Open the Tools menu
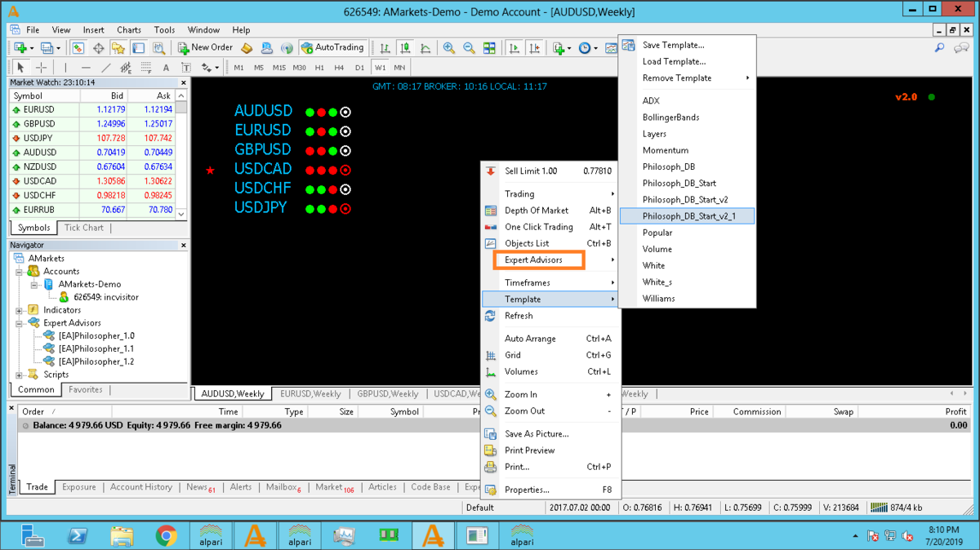Image resolution: width=980 pixels, height=550 pixels. coord(164,30)
